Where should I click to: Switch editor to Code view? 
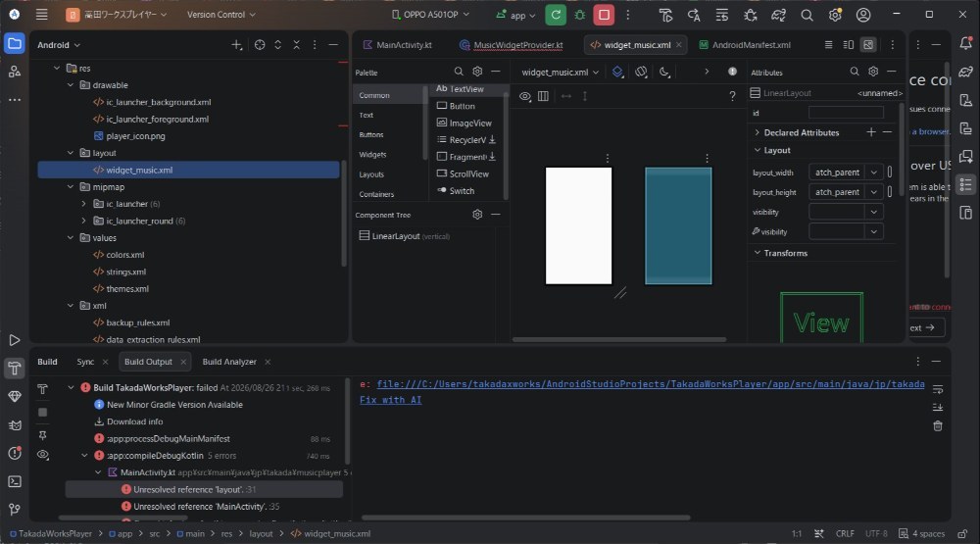(828, 45)
